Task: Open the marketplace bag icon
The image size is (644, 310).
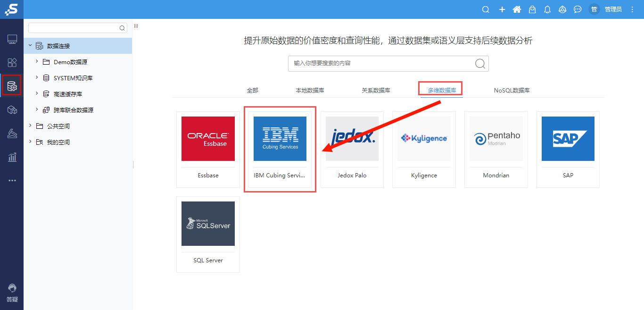Action: [532, 9]
